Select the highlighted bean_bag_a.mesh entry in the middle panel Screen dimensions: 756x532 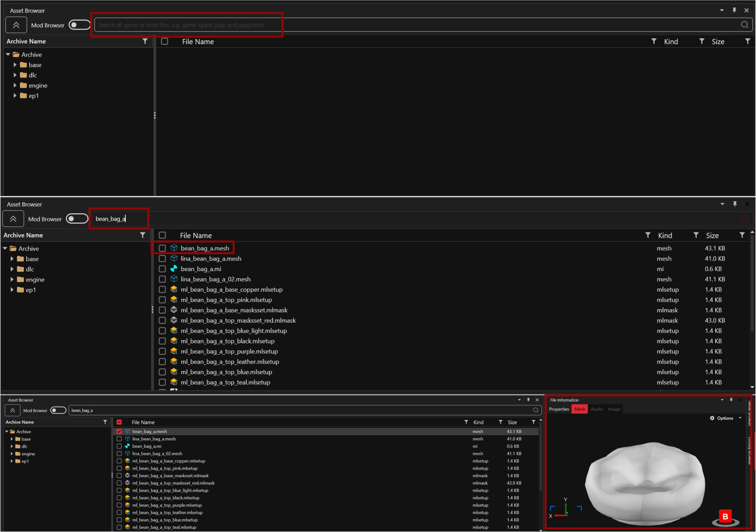pyautogui.click(x=205, y=248)
